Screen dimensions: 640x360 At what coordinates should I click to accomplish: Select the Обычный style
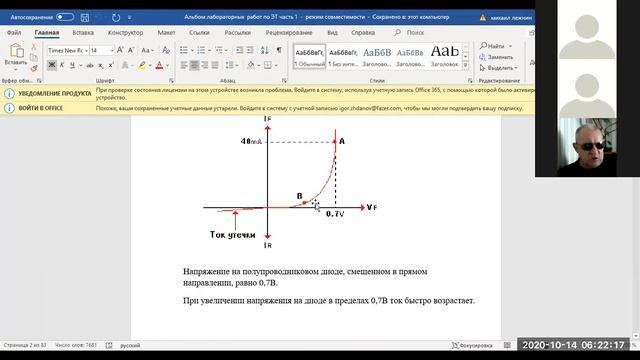tap(309, 57)
